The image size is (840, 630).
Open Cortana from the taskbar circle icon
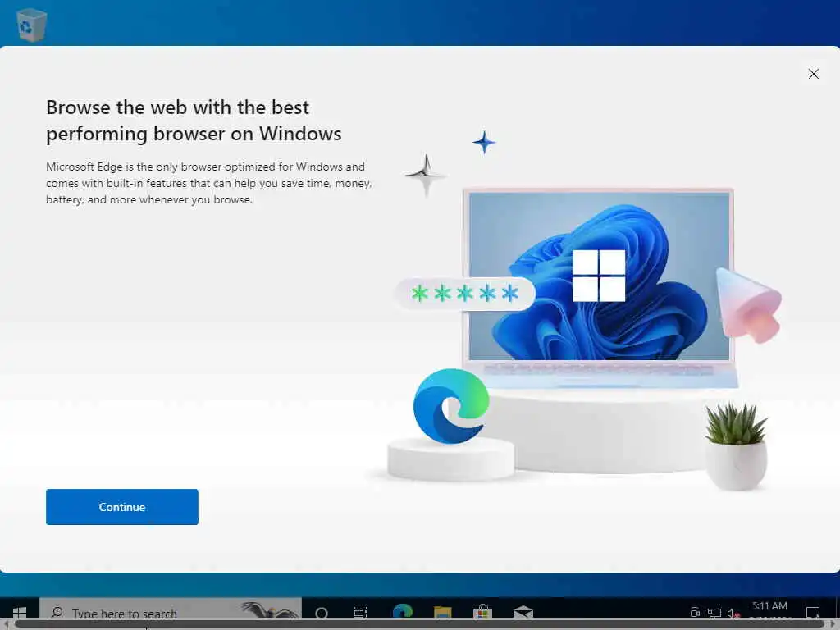pos(322,612)
